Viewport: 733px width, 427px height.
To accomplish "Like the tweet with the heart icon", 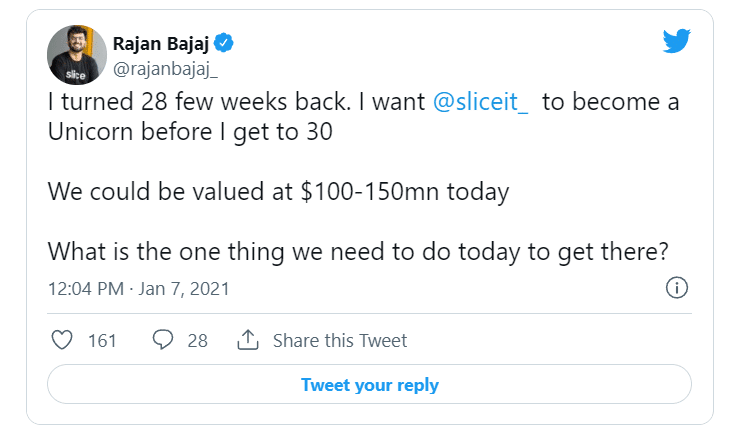I will 62,340.
